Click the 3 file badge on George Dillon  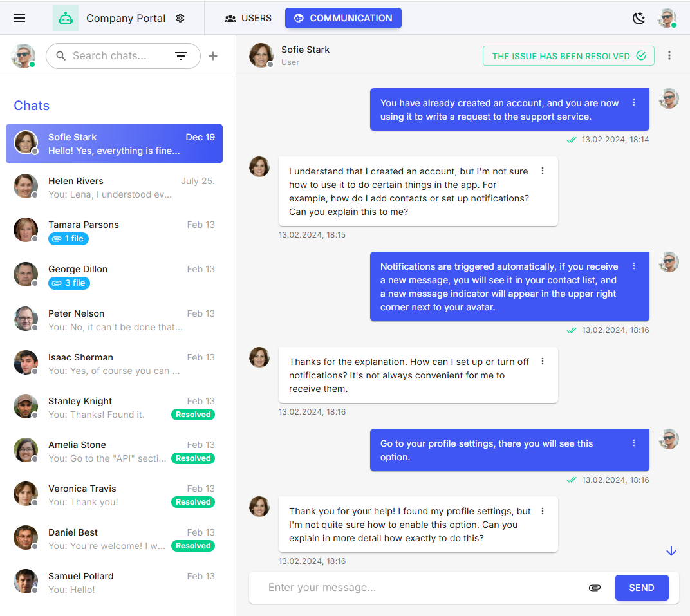click(x=69, y=283)
